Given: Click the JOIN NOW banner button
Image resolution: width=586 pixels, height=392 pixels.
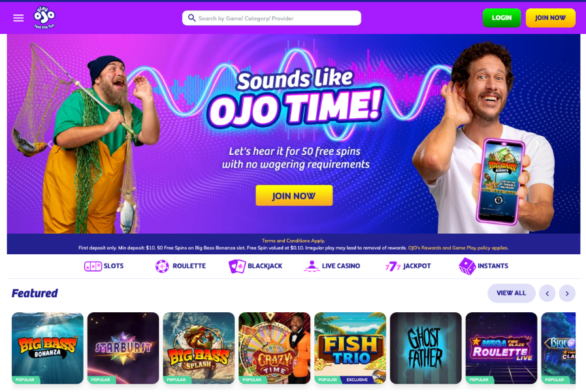Looking at the screenshot, I should (294, 195).
